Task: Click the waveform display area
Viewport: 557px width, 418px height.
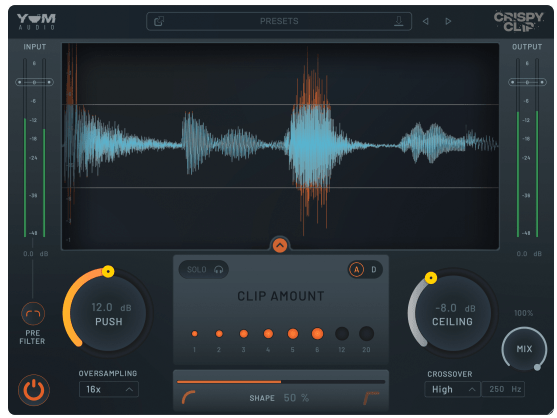Action: click(x=280, y=146)
